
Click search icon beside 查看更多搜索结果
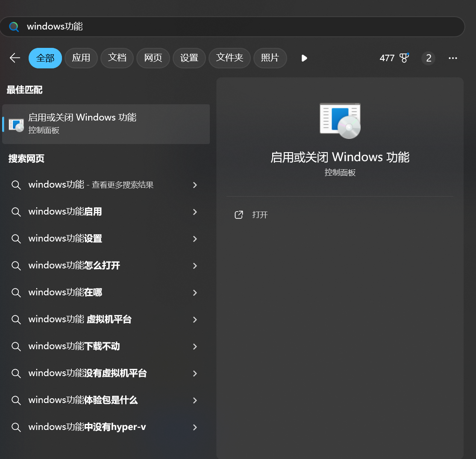coord(16,185)
